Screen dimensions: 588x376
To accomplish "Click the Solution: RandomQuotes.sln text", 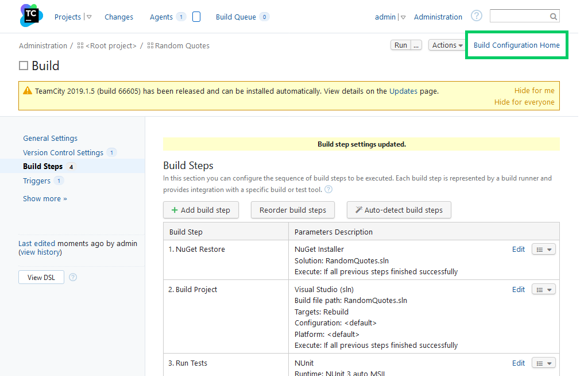I will pos(342,260).
